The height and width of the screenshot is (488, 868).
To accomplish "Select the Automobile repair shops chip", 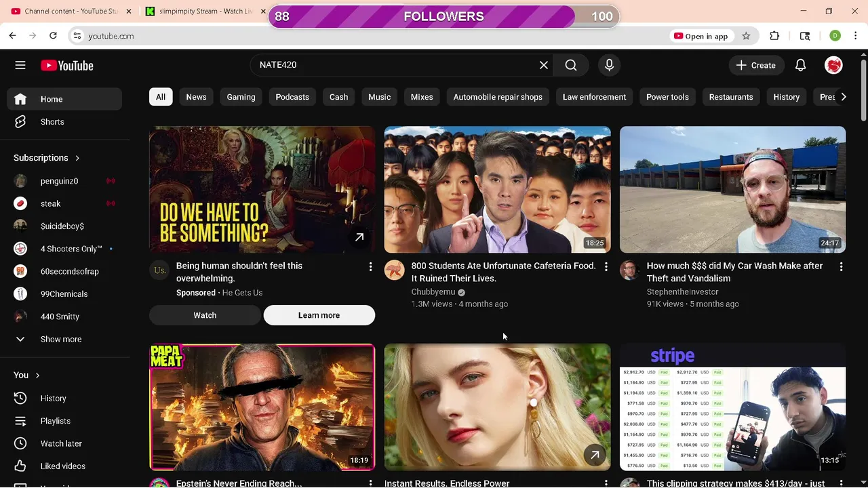I will click(x=498, y=97).
